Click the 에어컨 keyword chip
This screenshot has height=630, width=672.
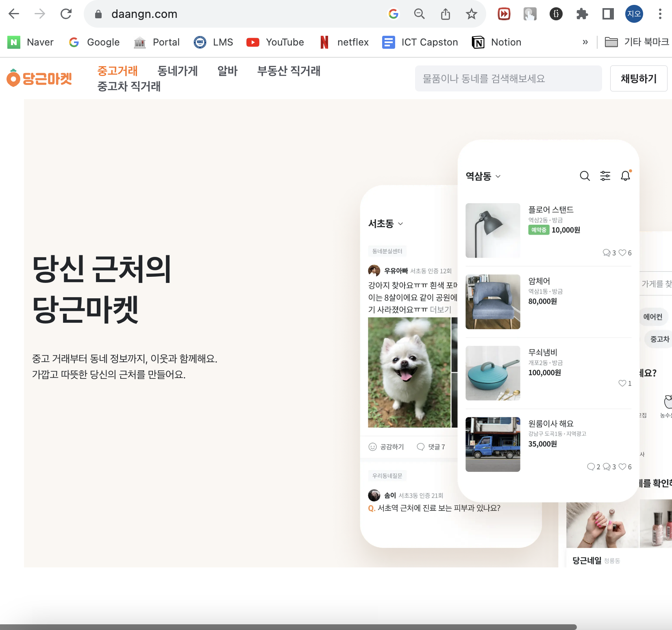point(653,317)
